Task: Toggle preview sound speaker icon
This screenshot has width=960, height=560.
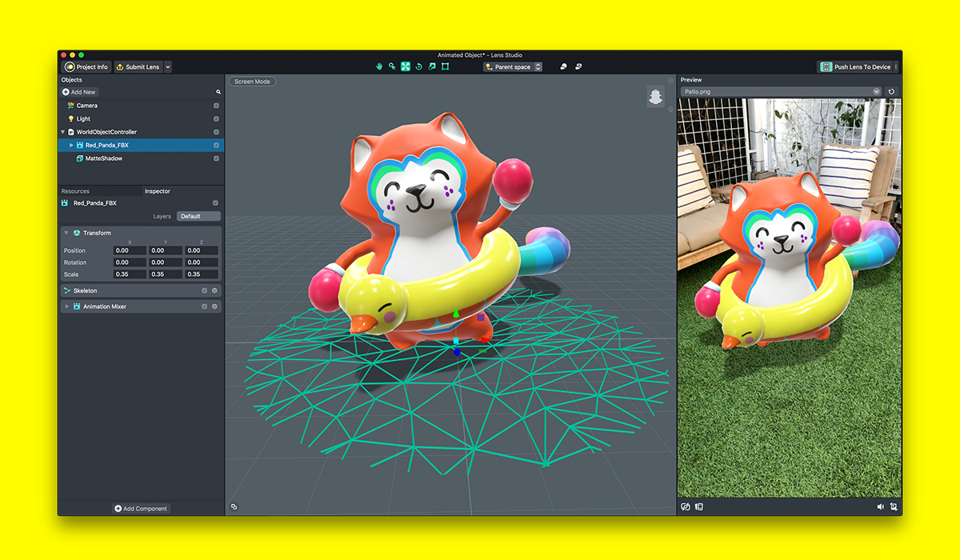Action: click(881, 506)
